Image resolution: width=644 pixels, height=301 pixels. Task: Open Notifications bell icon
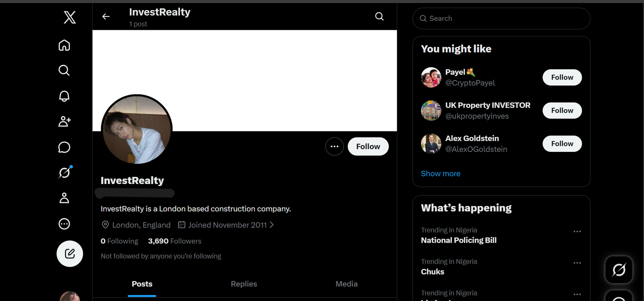point(64,96)
